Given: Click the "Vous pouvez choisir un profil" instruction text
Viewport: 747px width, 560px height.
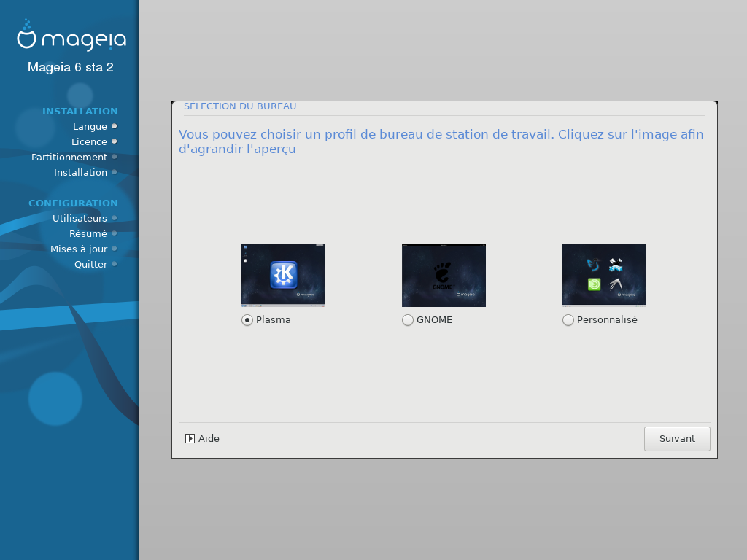Looking at the screenshot, I should pos(441,141).
